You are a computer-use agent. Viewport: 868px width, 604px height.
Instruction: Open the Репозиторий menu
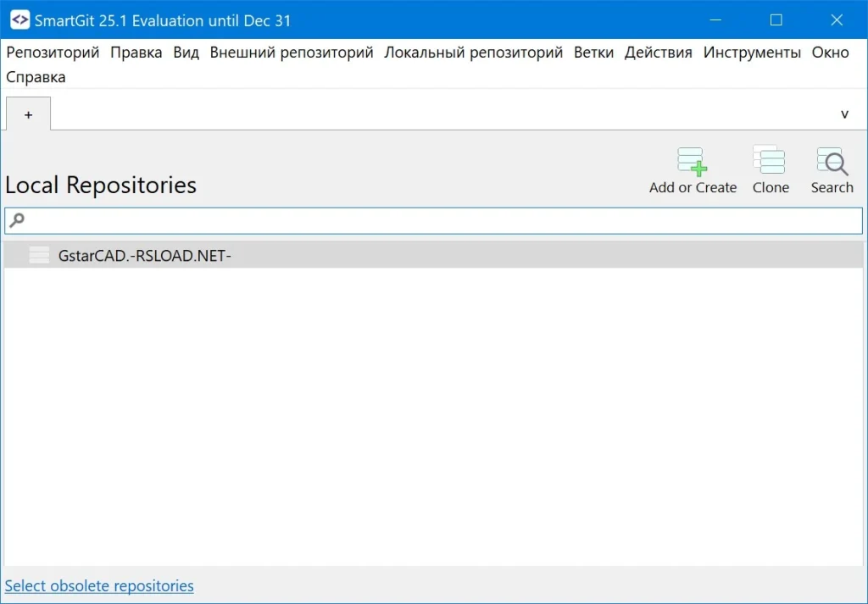[53, 53]
